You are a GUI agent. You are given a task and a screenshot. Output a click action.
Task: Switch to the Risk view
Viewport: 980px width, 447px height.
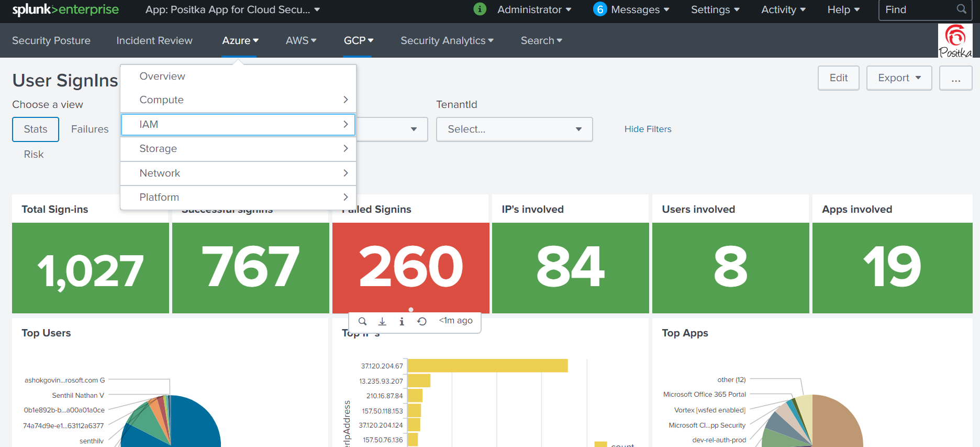34,155
